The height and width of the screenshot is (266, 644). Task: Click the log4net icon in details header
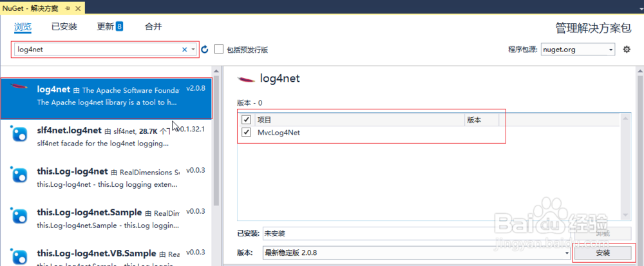tap(247, 79)
